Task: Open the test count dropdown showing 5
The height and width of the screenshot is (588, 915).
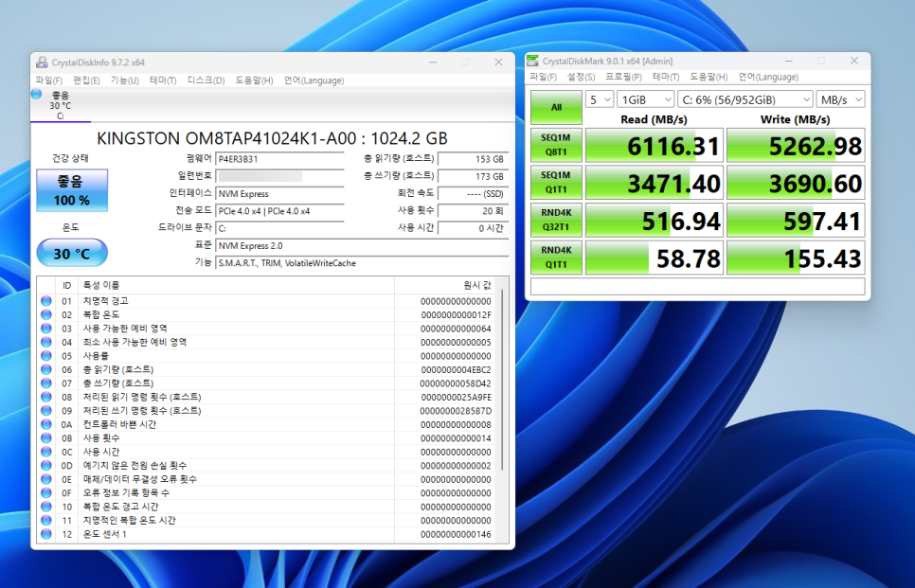Action: point(600,99)
